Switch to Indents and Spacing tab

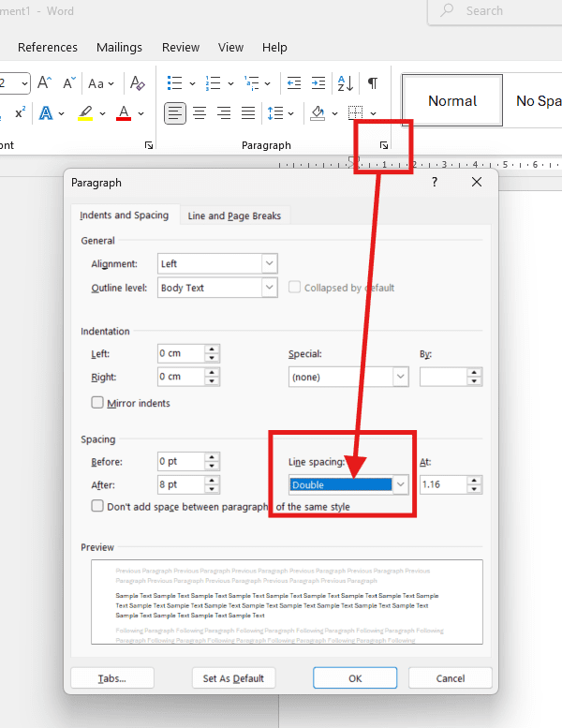point(125,215)
